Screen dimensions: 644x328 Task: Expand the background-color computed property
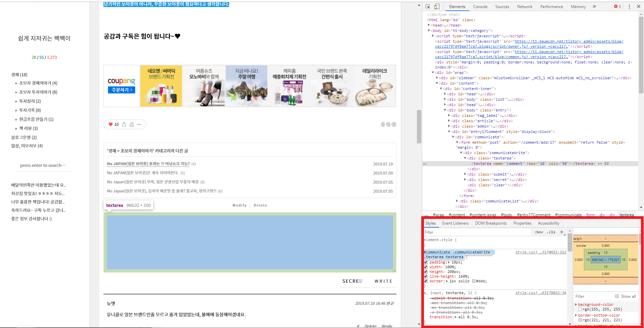(576, 304)
